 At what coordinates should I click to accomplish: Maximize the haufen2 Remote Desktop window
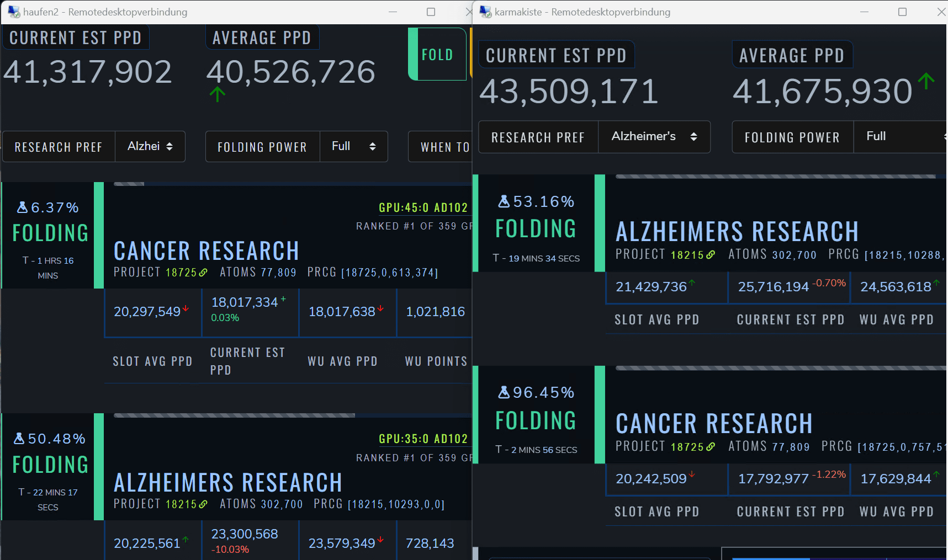point(431,12)
